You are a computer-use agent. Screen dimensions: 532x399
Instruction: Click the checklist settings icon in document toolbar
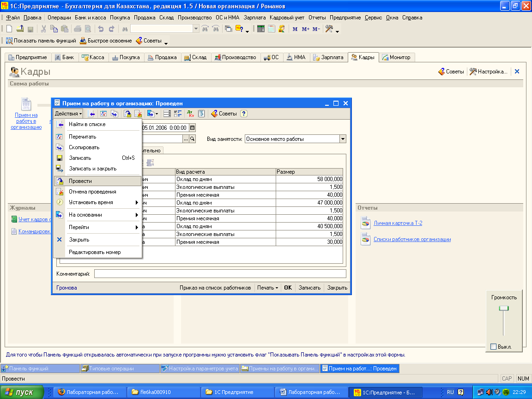pos(178,114)
